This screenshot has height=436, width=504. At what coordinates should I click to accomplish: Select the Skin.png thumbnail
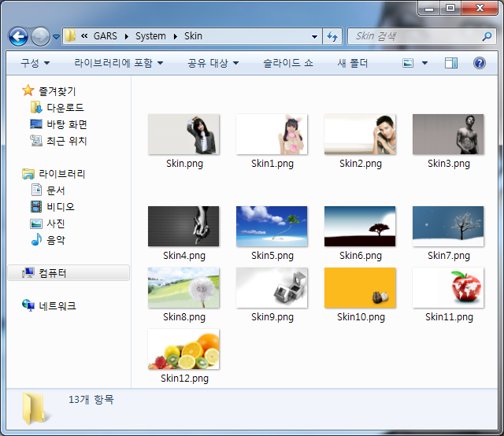(x=183, y=135)
